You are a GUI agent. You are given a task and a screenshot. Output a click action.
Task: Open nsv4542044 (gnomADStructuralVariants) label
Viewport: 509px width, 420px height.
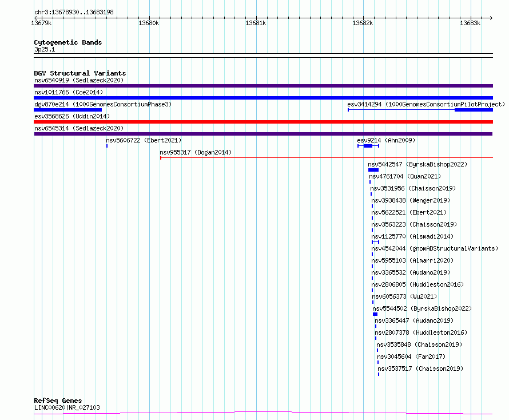click(435, 248)
